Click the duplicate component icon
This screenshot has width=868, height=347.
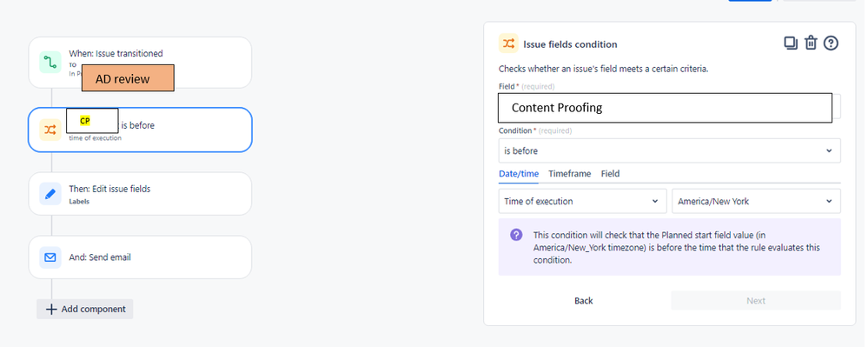791,43
